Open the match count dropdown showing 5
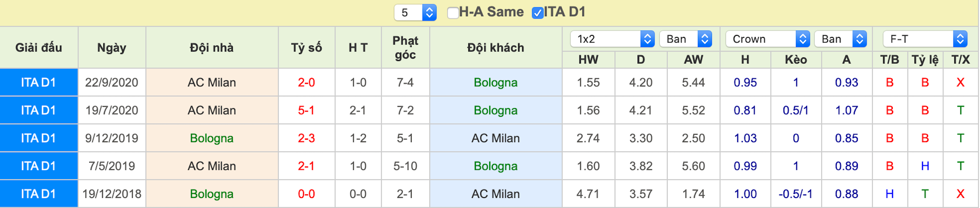The image size is (980, 208). pos(415,12)
